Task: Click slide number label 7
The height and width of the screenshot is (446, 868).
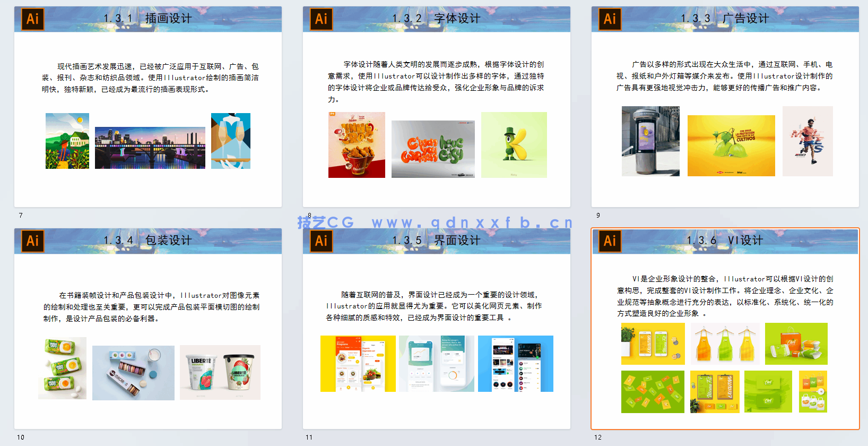Action: tap(21, 216)
